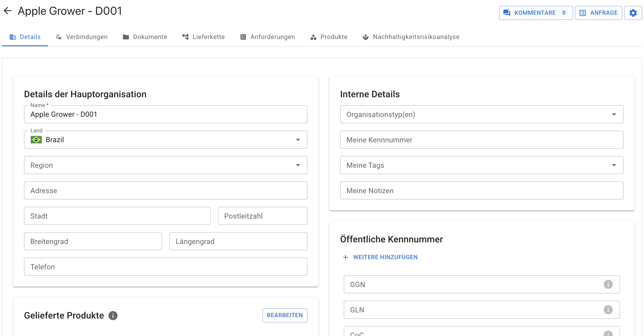This screenshot has width=644, height=336.
Task: Click Weitere Hinzufügen link
Action: [x=385, y=257]
